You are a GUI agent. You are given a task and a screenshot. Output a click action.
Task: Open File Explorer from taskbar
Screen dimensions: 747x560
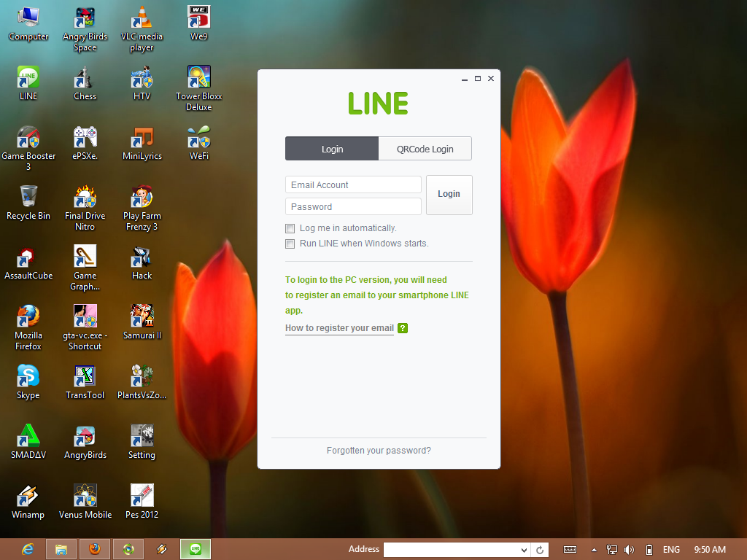61,550
